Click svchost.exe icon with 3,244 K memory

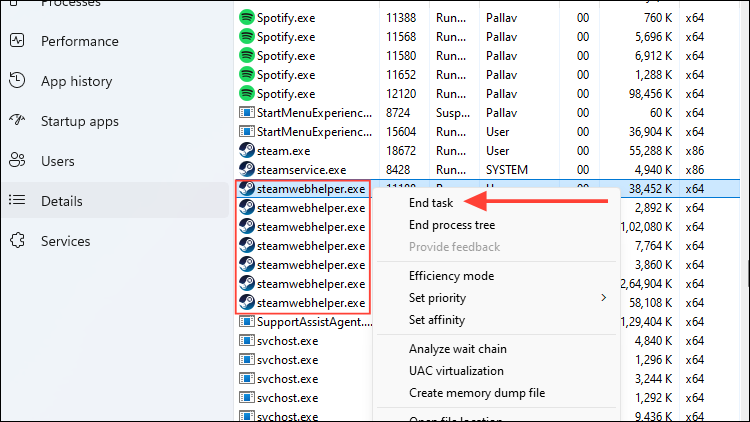click(246, 378)
